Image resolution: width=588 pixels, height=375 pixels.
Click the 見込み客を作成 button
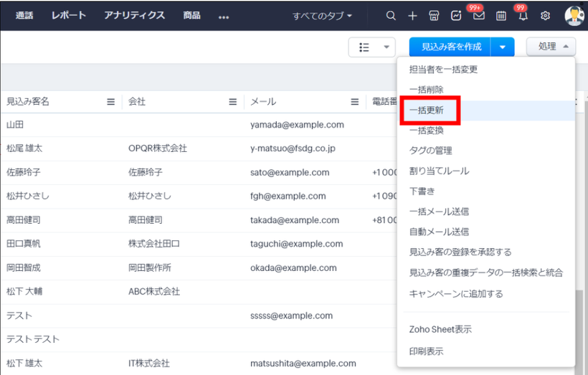[x=450, y=47]
